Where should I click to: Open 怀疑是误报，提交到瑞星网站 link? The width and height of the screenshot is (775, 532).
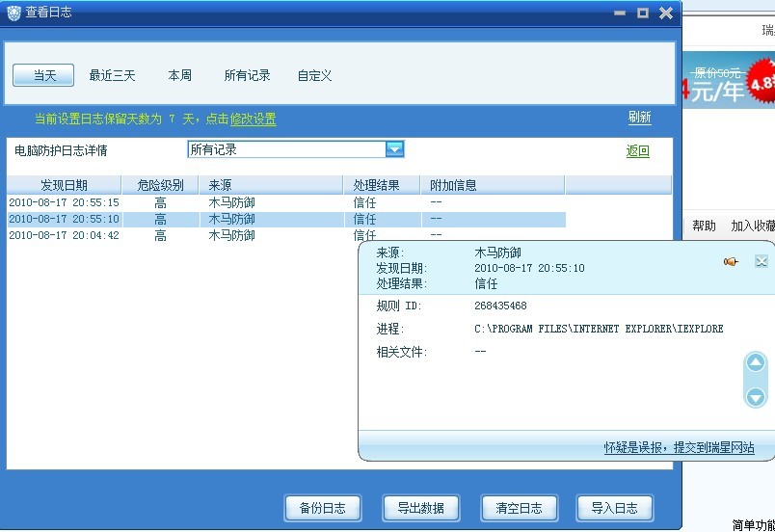(680, 447)
